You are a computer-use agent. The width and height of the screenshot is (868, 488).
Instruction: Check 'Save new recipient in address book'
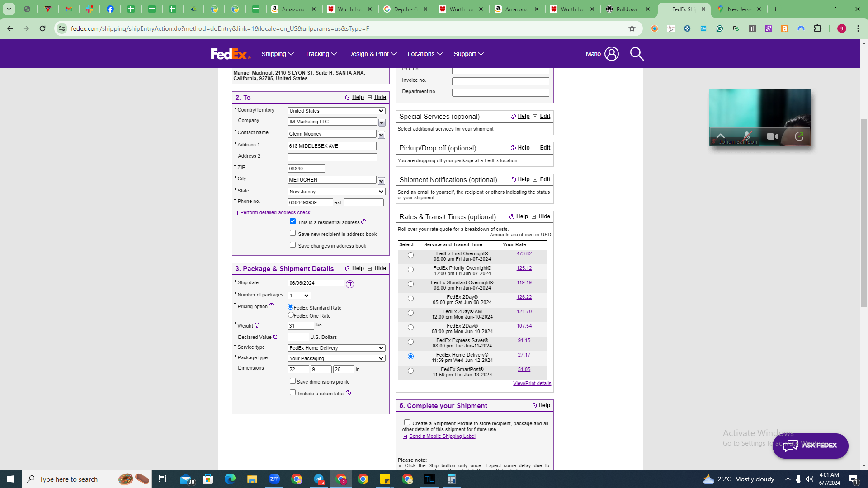pyautogui.click(x=293, y=233)
